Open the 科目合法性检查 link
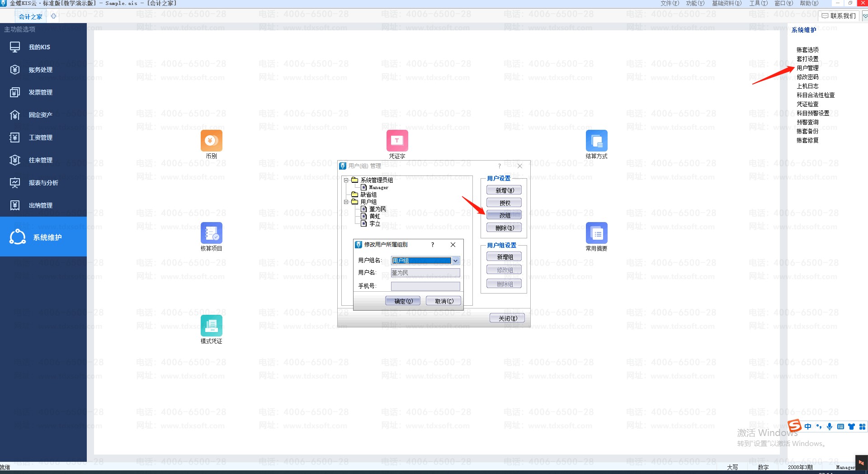The image size is (868, 474). (816, 95)
